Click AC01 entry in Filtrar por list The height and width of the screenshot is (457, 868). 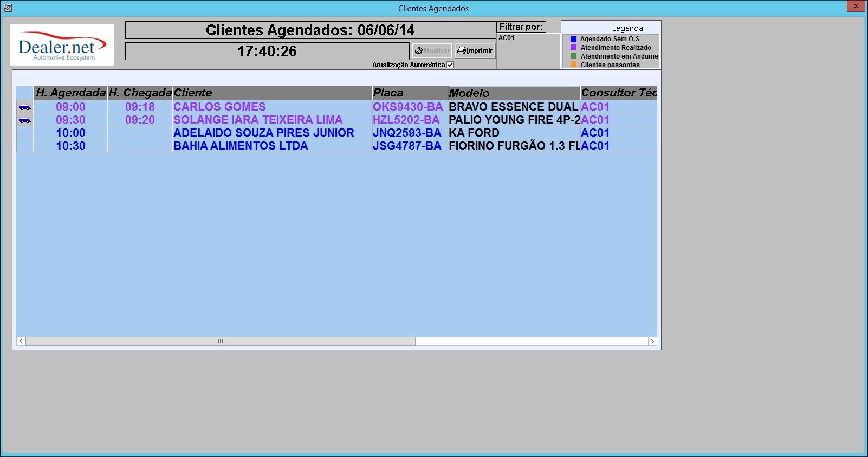(507, 38)
